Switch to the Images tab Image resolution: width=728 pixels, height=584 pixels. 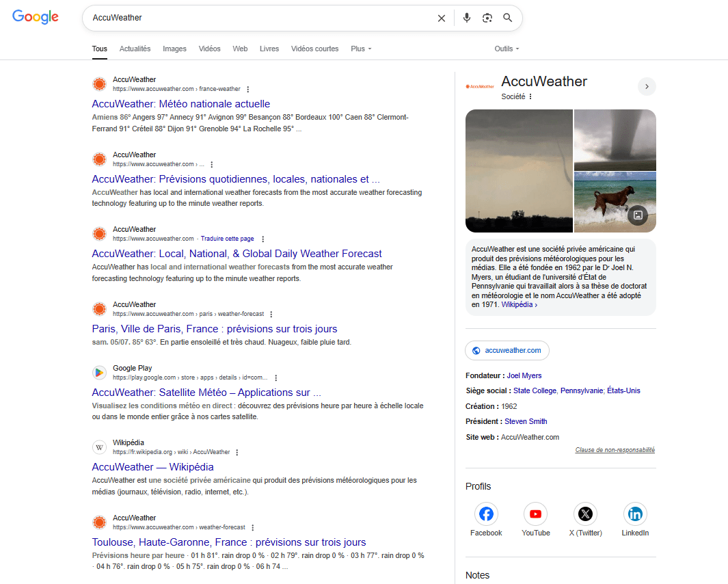[174, 49]
